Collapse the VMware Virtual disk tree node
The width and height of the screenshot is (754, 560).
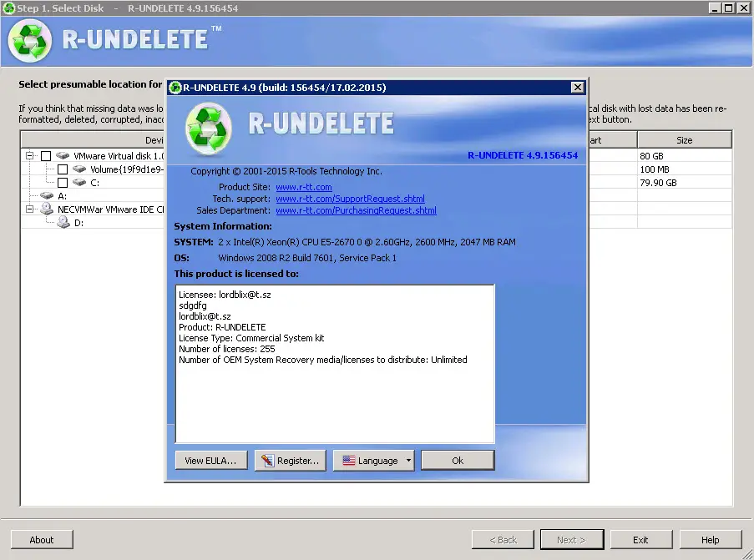(30, 156)
